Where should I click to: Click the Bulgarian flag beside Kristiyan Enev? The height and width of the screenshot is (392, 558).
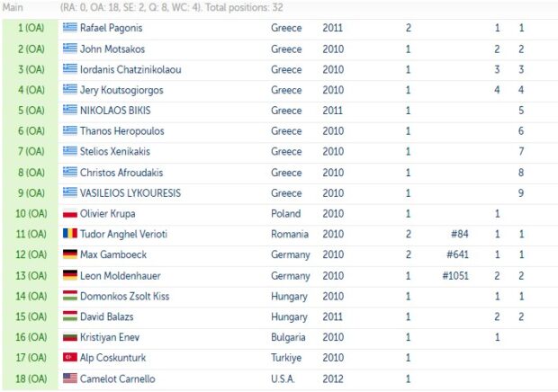point(70,337)
